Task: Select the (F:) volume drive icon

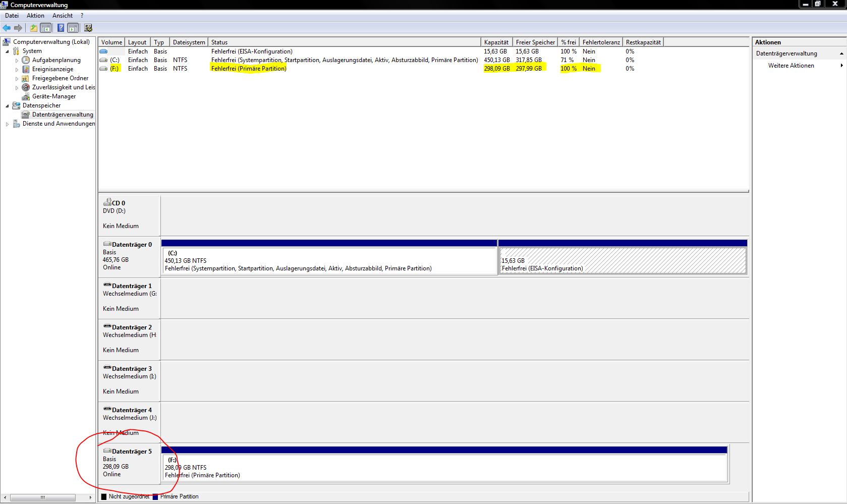Action: click(x=103, y=69)
